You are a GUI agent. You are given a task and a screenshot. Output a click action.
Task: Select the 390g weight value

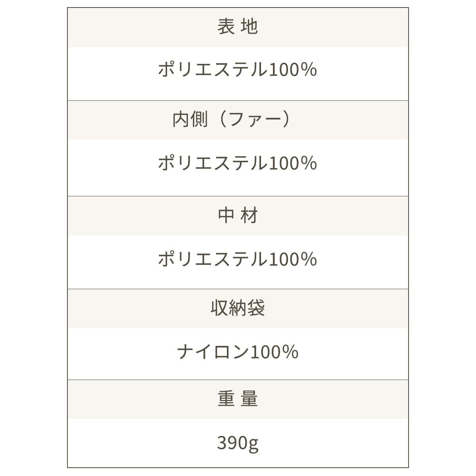[x=238, y=443]
